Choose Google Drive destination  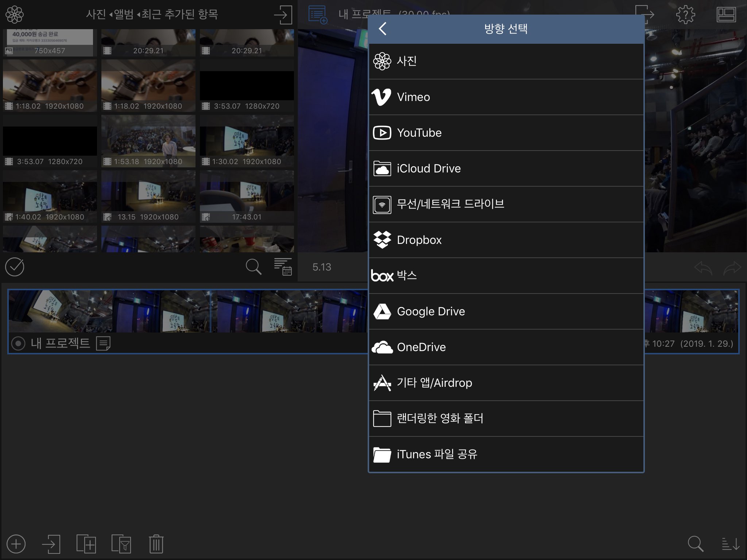point(506,311)
